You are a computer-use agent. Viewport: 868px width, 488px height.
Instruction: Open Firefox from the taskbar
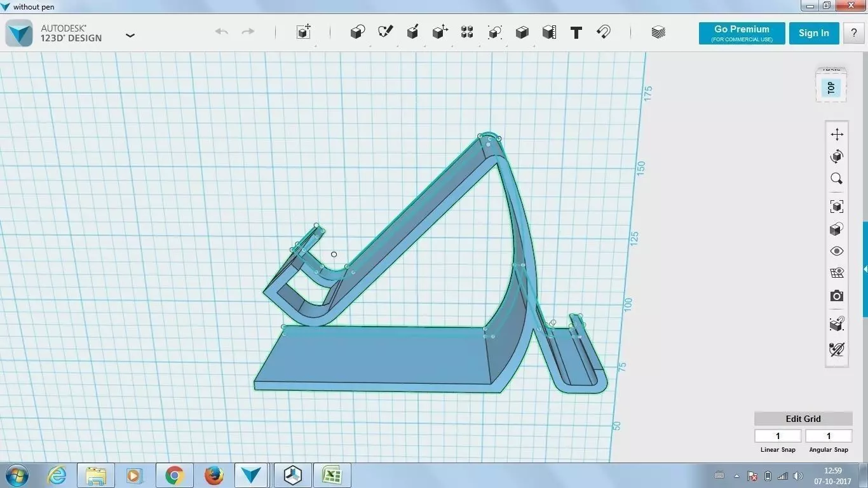pyautogui.click(x=214, y=475)
